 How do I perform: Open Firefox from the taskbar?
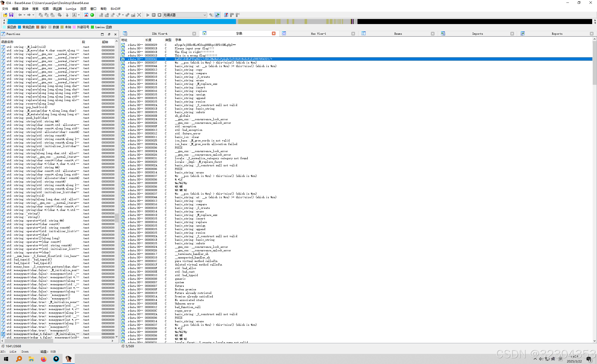click(44, 359)
